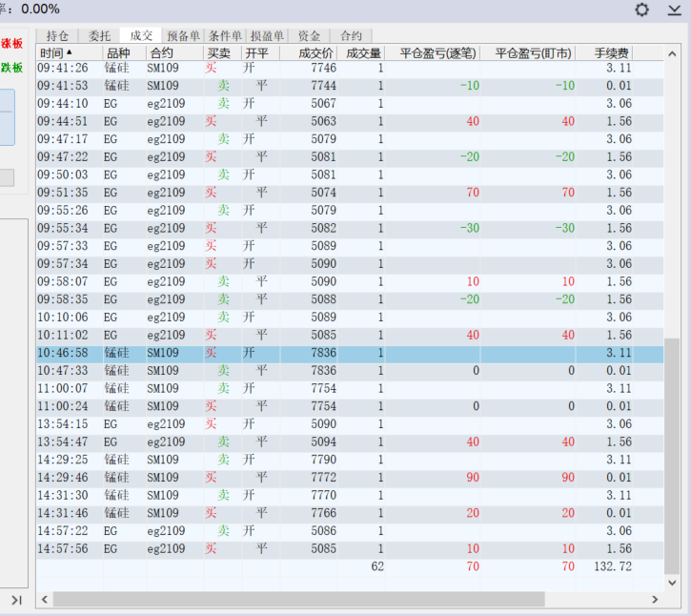Click the vertical scrollbar up arrow
The height and width of the screenshot is (616, 691).
pos(672,53)
